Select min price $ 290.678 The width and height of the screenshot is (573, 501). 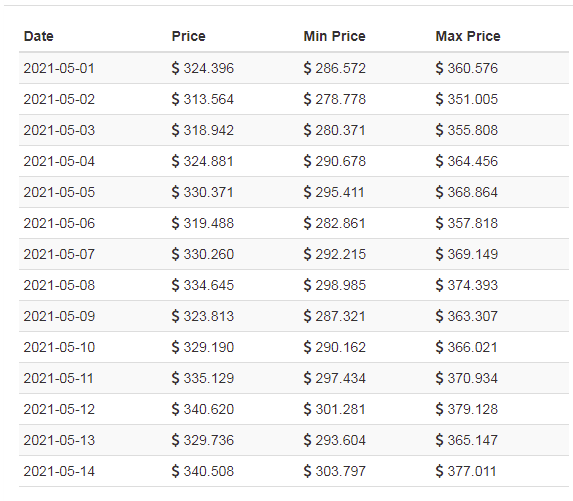tap(334, 161)
